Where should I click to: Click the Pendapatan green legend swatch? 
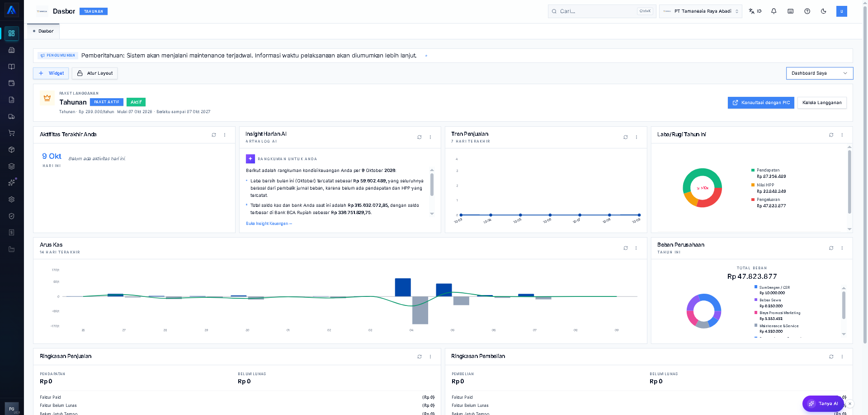point(753,170)
